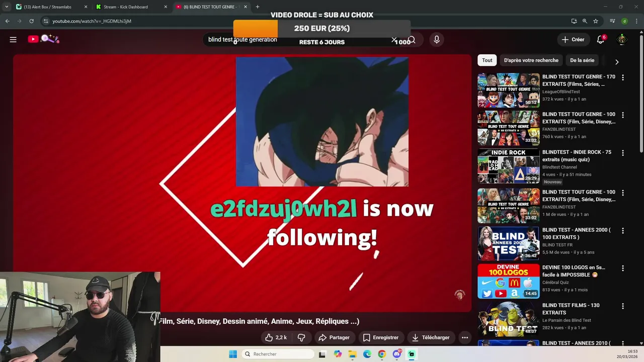Viewport: 644px width, 362px height.
Task: Click the YouTube search field
Action: click(x=302, y=40)
